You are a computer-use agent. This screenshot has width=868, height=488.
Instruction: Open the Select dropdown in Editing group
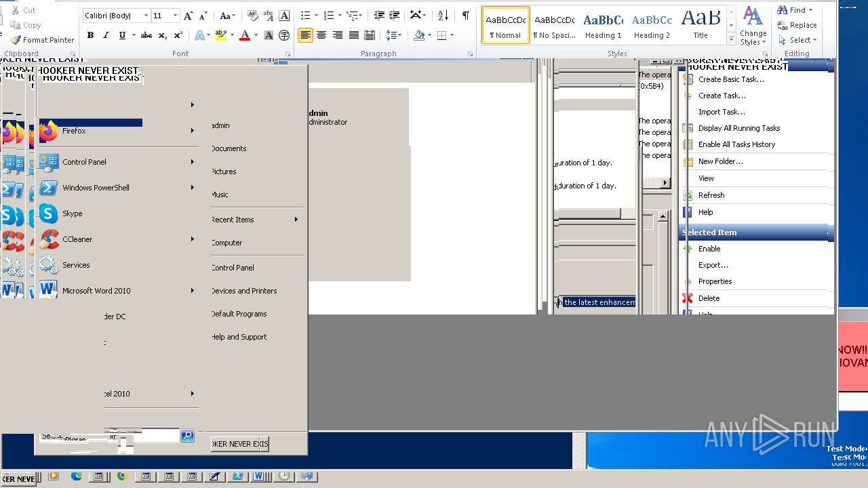(797, 40)
